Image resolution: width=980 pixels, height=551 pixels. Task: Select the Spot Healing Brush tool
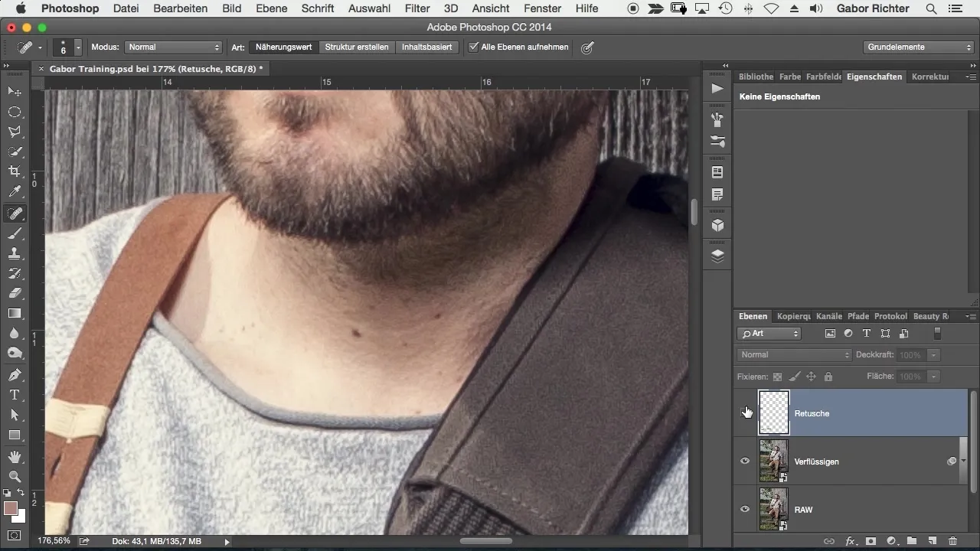(x=15, y=214)
